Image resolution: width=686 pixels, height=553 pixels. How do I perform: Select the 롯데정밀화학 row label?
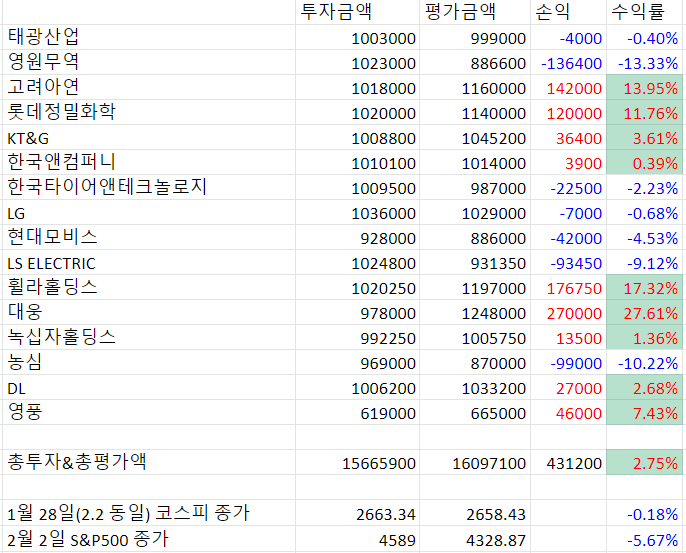(149, 112)
